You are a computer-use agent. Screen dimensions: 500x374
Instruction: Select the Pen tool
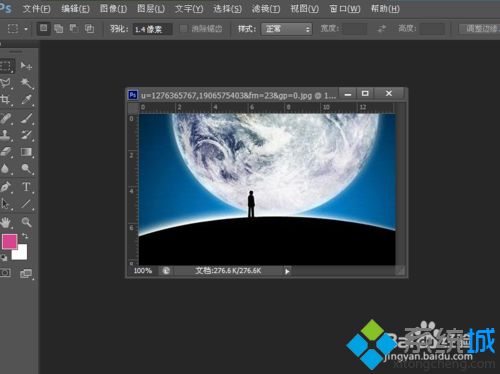(5, 187)
